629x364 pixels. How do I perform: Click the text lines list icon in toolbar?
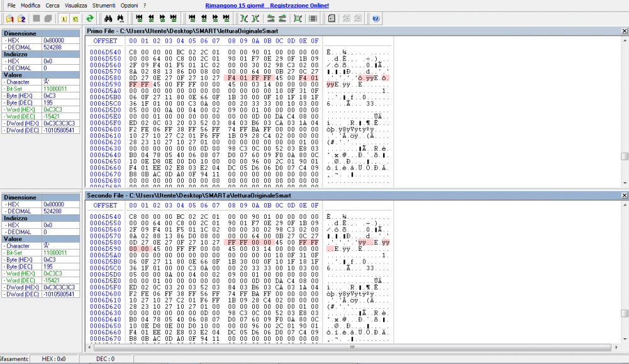313,19
